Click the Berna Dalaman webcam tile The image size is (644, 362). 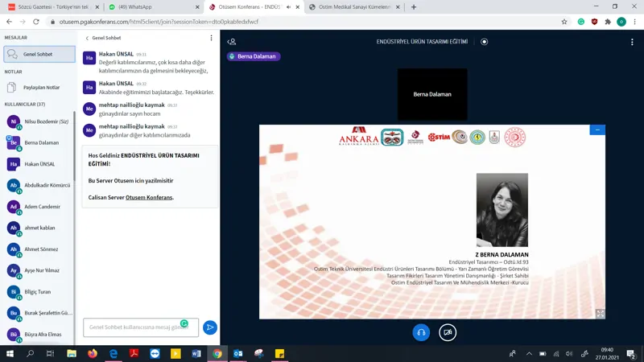[x=432, y=94]
